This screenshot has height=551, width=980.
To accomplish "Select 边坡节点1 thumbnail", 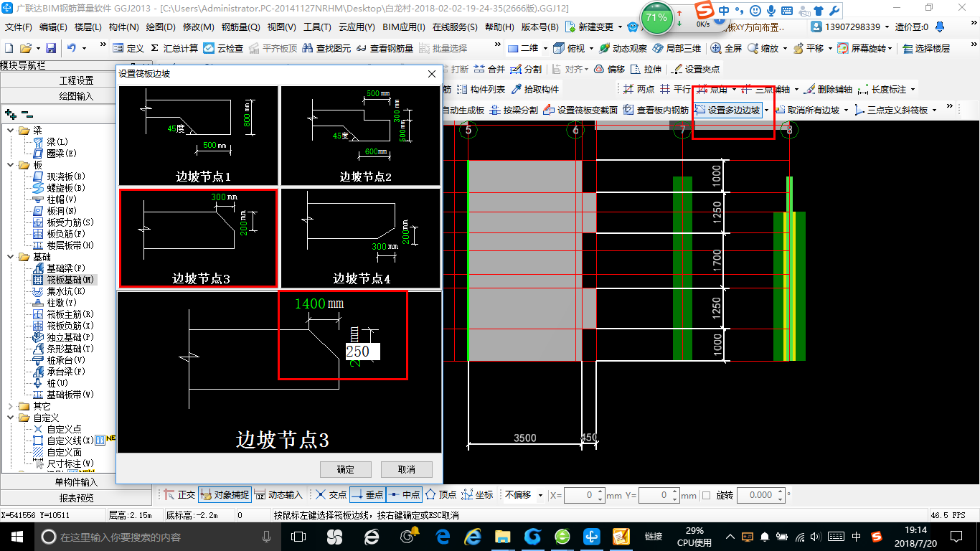I will point(198,136).
